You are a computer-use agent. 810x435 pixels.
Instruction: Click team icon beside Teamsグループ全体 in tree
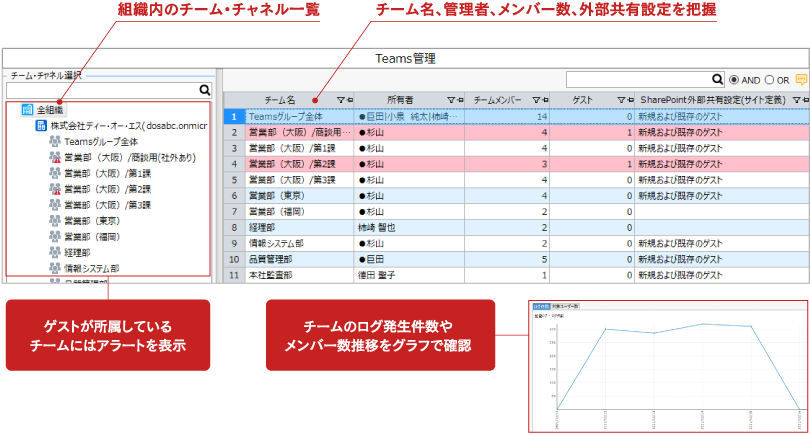[x=55, y=142]
